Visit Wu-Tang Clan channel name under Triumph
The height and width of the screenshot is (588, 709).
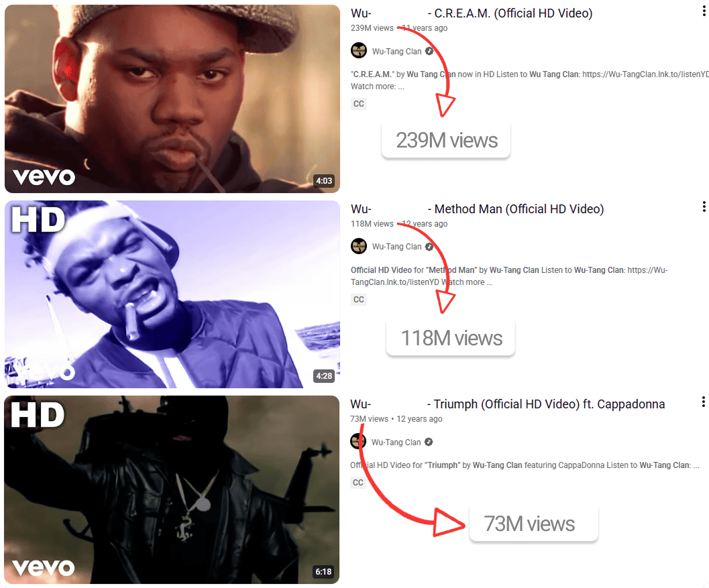pyautogui.click(x=396, y=443)
